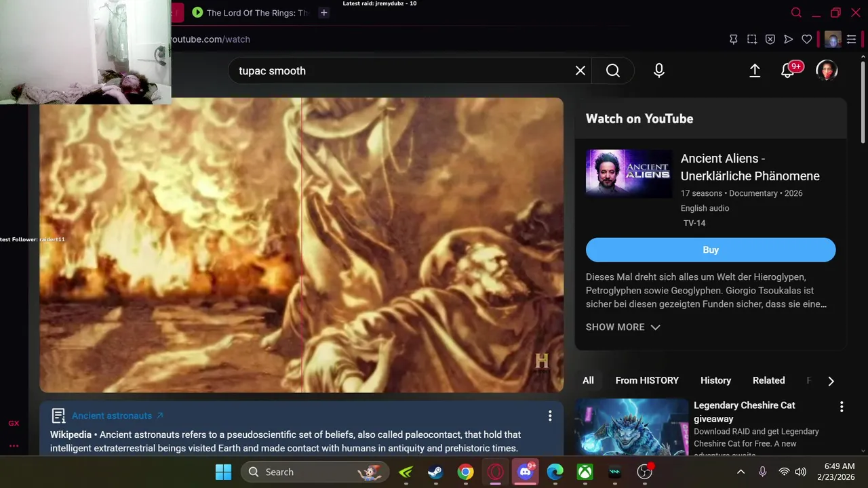The image size is (868, 488).
Task: Open the snapshot capture tool icon
Action: [752, 39]
